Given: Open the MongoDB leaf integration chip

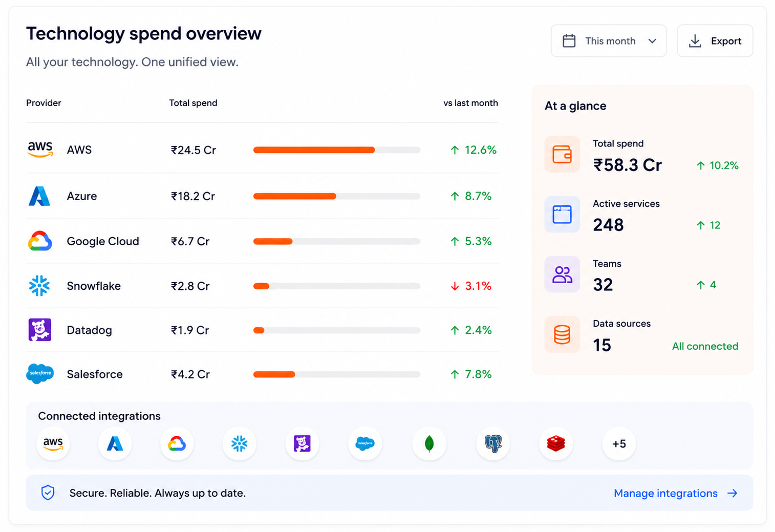Looking at the screenshot, I should click(429, 443).
